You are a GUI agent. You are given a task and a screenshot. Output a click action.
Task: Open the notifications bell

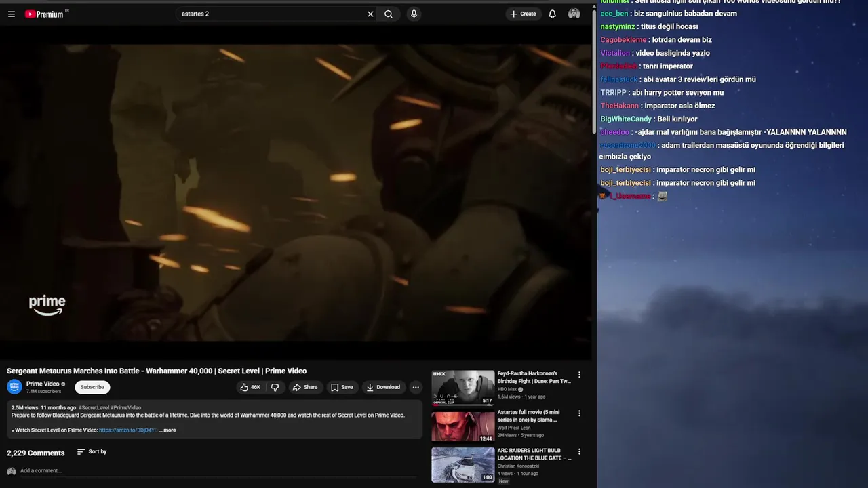(x=552, y=14)
